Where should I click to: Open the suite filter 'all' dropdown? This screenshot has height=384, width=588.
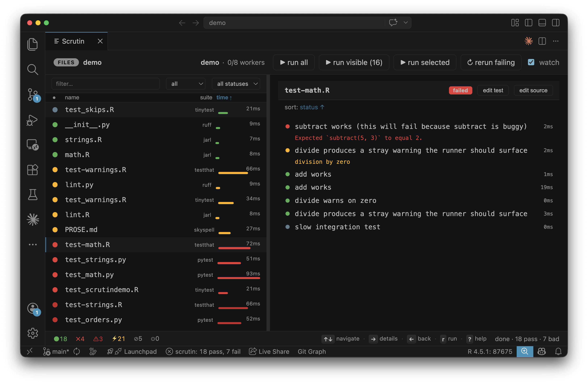coord(185,84)
